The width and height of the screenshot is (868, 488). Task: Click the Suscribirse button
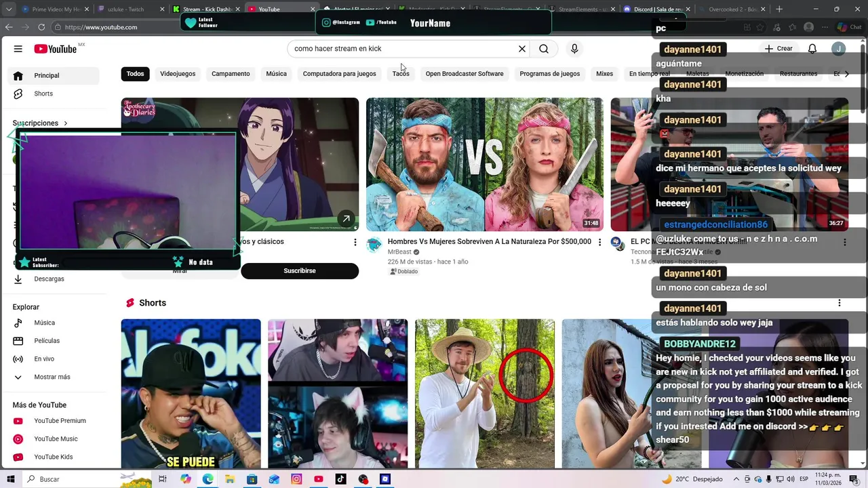click(300, 271)
